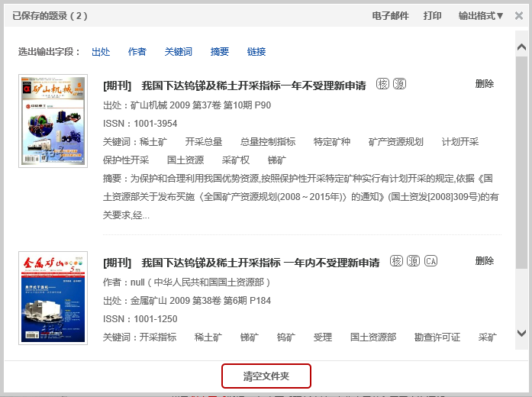Click the 源 badge on second record
532x397 pixels.
[413, 261]
